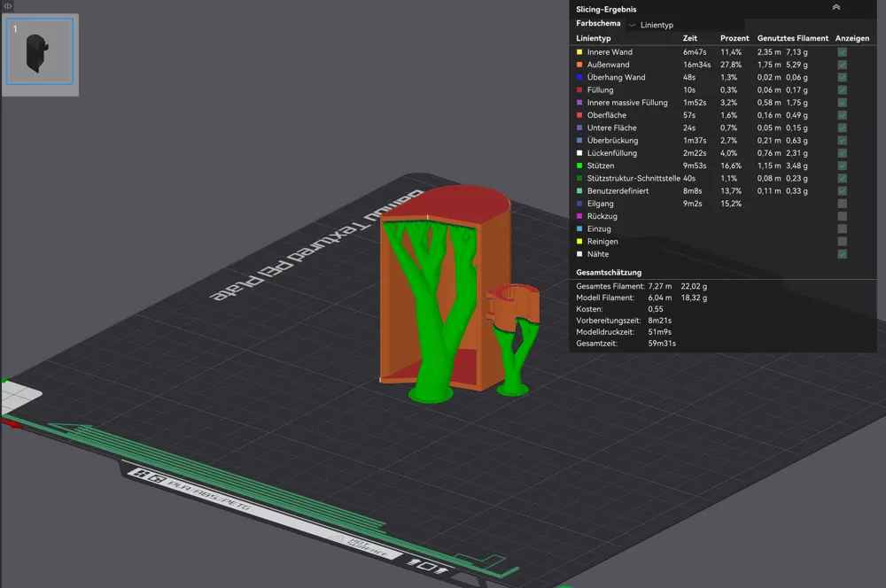Image resolution: width=886 pixels, height=588 pixels.
Task: Click the 'Prozent' column header
Action: tap(734, 38)
